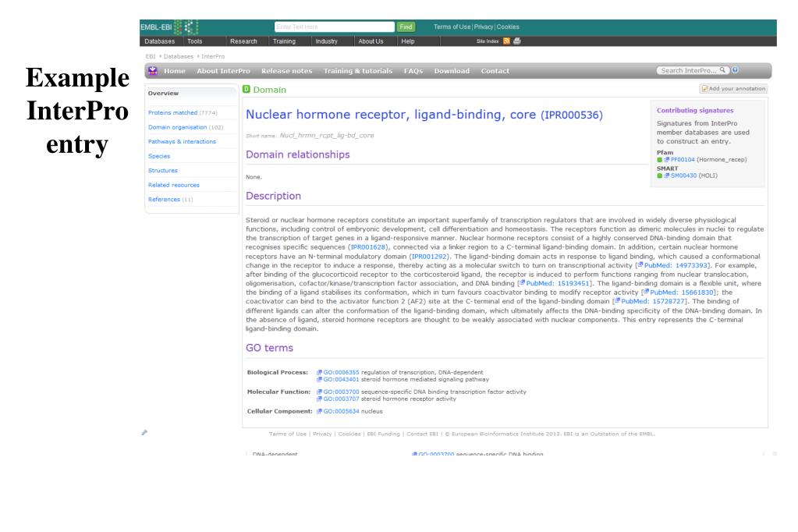The height and width of the screenshot is (532, 798).
Task: Open Release notes tab
Action: point(286,71)
